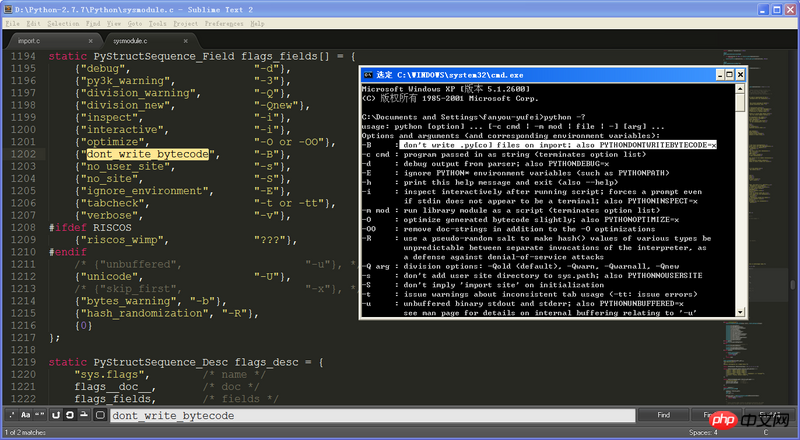Screen dimensions: 800x440
Task: Open the Selection menu
Action: [x=63, y=22]
